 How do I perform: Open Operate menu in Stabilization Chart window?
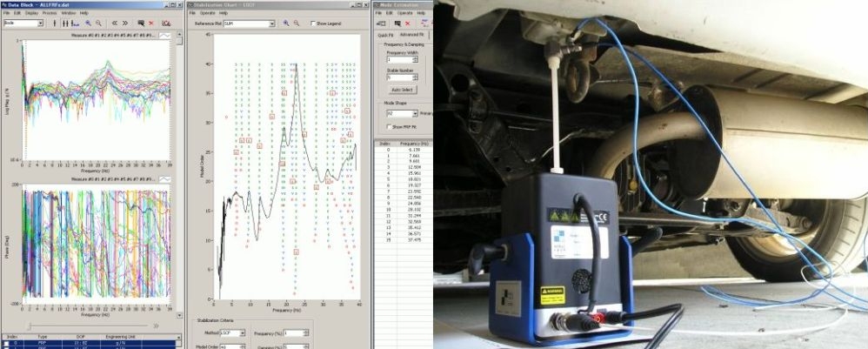click(x=208, y=13)
